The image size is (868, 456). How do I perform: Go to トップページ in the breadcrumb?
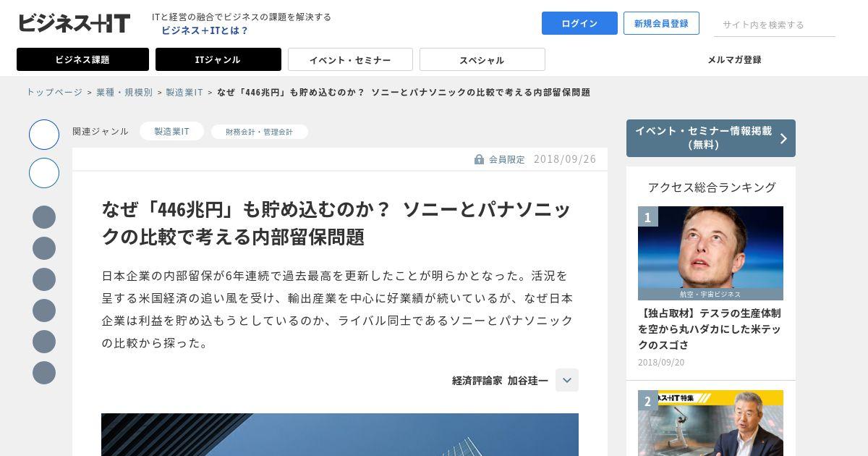point(54,92)
